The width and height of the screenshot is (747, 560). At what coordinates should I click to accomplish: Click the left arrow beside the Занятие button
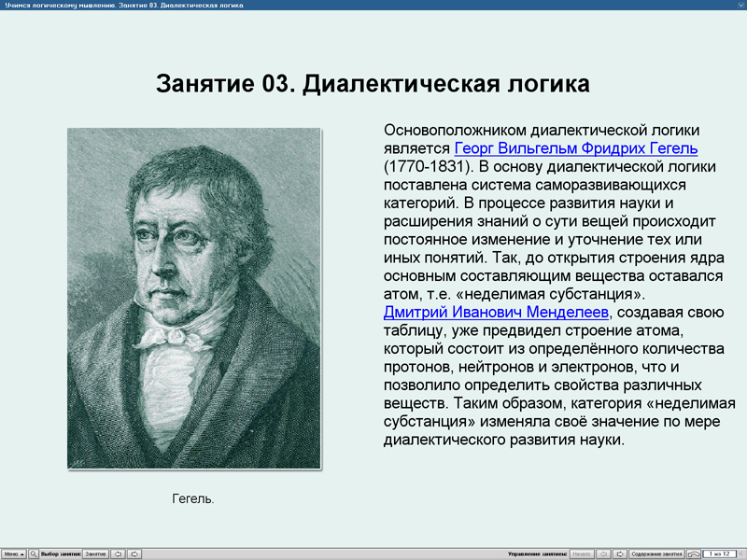(x=119, y=553)
